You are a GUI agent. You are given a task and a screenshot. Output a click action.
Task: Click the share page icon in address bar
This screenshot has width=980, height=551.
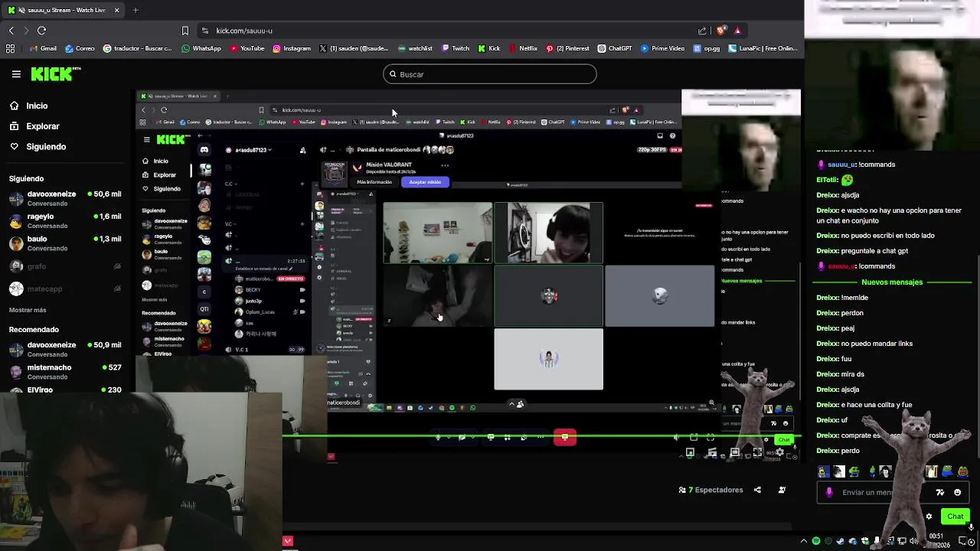pyautogui.click(x=702, y=31)
